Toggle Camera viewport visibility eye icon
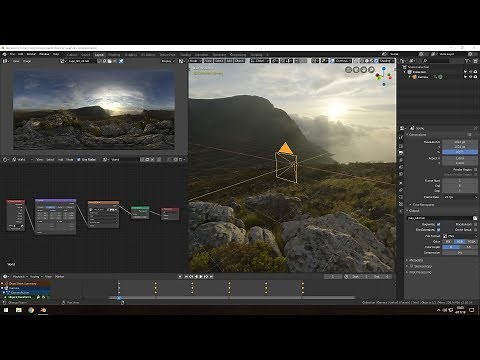This screenshot has height=360, width=480. [x=470, y=77]
